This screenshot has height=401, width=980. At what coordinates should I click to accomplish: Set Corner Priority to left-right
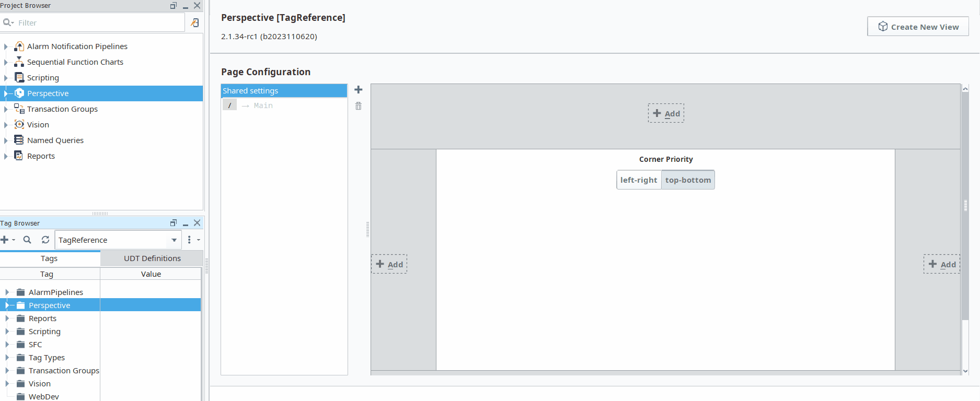[639, 180]
